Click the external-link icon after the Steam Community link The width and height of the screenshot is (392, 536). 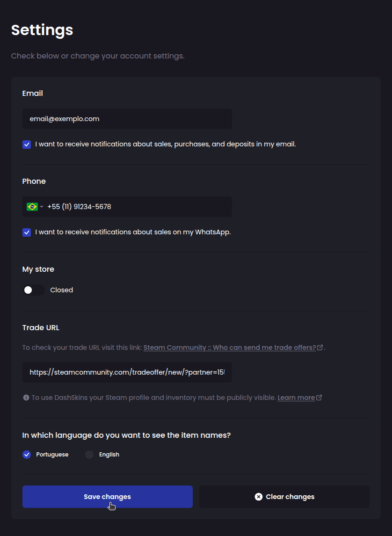[x=319, y=347]
